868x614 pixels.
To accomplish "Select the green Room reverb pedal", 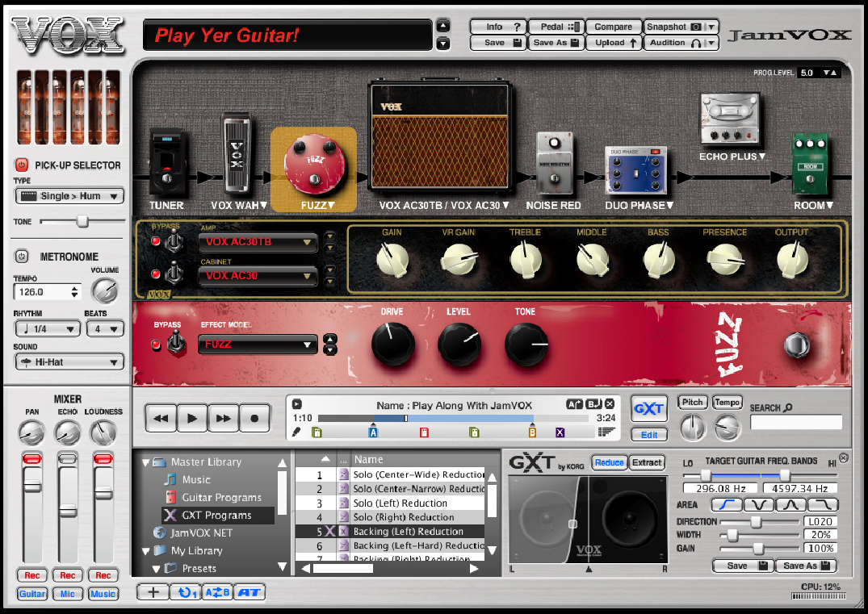I will click(x=810, y=164).
